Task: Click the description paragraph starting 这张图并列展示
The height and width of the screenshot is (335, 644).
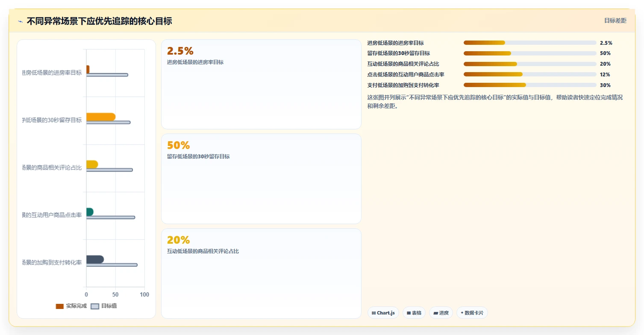Action: pyautogui.click(x=495, y=102)
